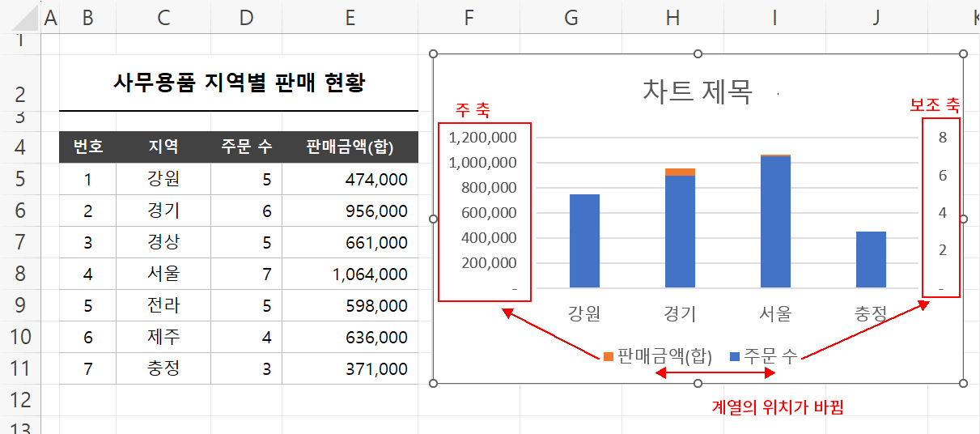Click the chart's bottom-center resize handle
The image size is (980, 434).
pos(698,383)
